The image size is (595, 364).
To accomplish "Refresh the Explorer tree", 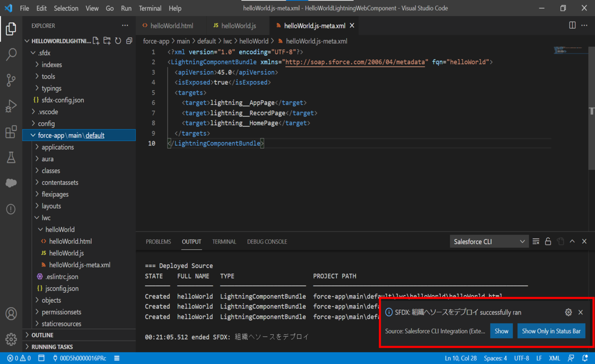I will (x=118, y=41).
